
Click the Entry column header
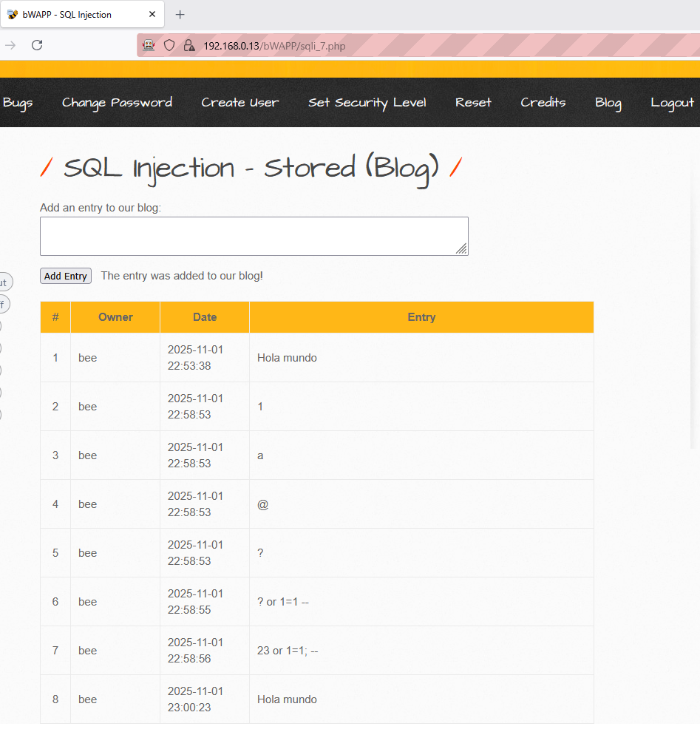click(x=421, y=317)
